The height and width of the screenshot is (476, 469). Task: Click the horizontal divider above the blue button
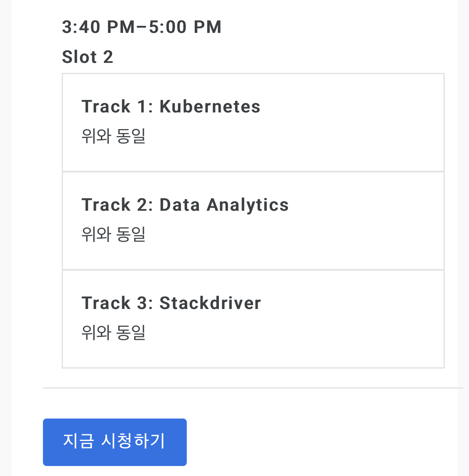pyautogui.click(x=253, y=388)
